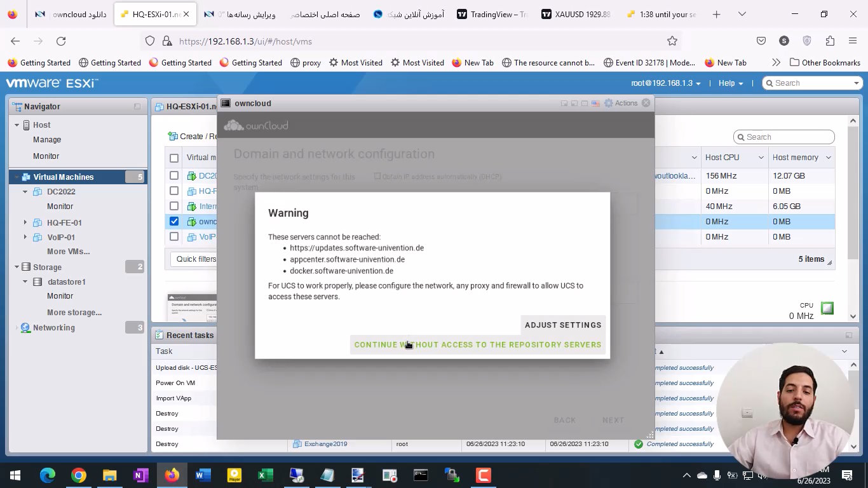Uncheck the owncloud row checkbox
Image resolution: width=868 pixels, height=488 pixels.
click(x=174, y=221)
